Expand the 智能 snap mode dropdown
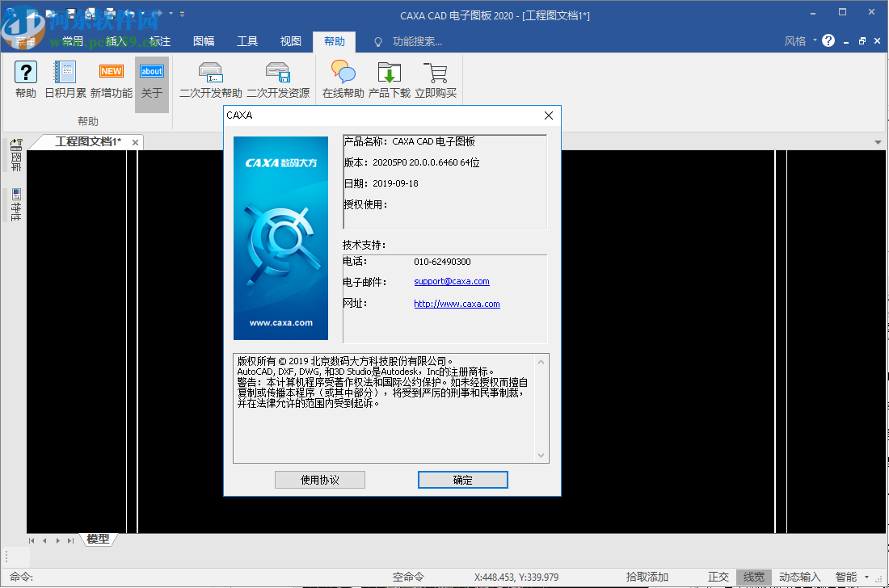Viewport: 889px width, 588px height. (x=866, y=577)
